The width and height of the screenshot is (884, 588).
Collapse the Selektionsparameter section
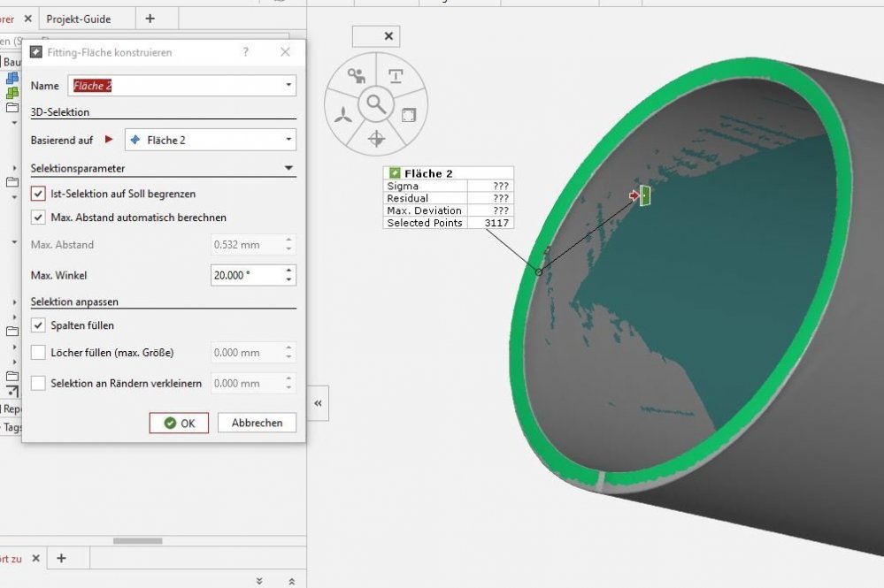pyautogui.click(x=288, y=168)
